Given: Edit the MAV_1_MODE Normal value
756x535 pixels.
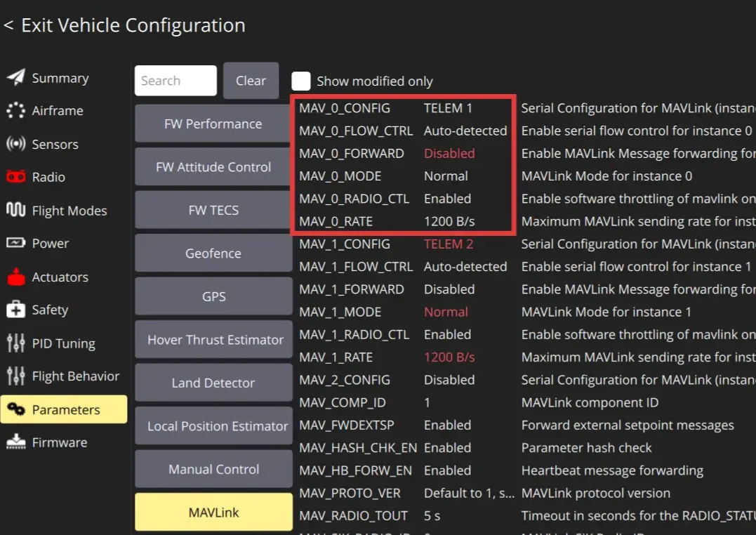Looking at the screenshot, I should 446,312.
